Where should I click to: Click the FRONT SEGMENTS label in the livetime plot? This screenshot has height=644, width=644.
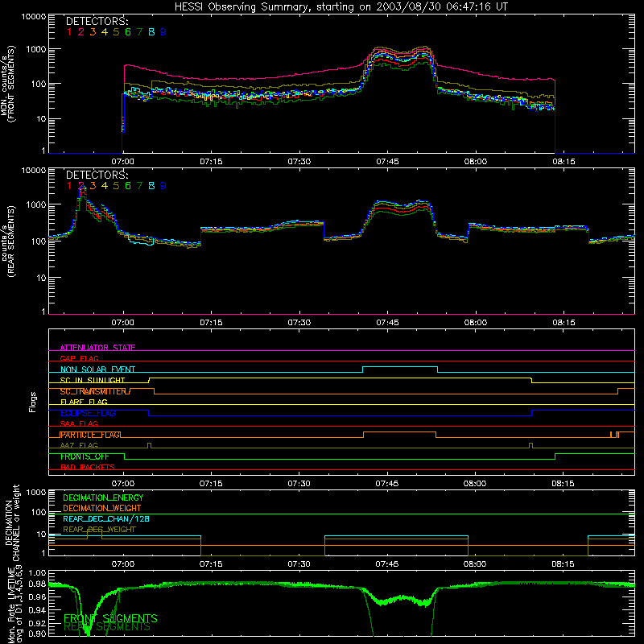click(110, 618)
